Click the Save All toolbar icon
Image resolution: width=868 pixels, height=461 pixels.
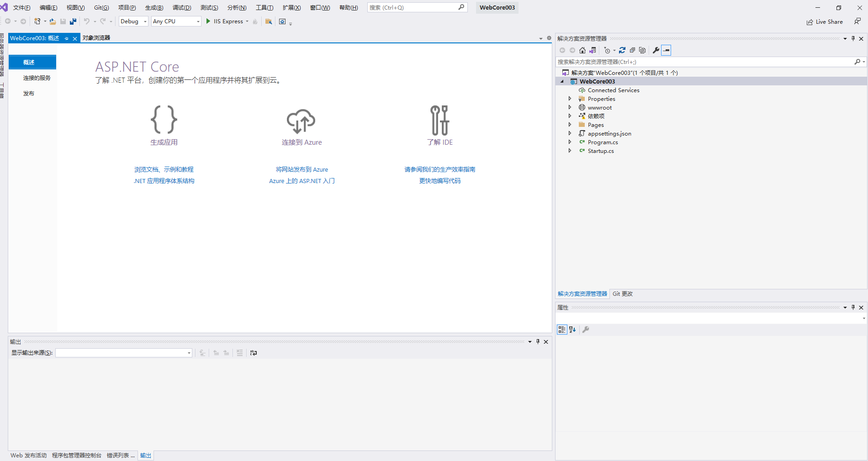(x=73, y=21)
